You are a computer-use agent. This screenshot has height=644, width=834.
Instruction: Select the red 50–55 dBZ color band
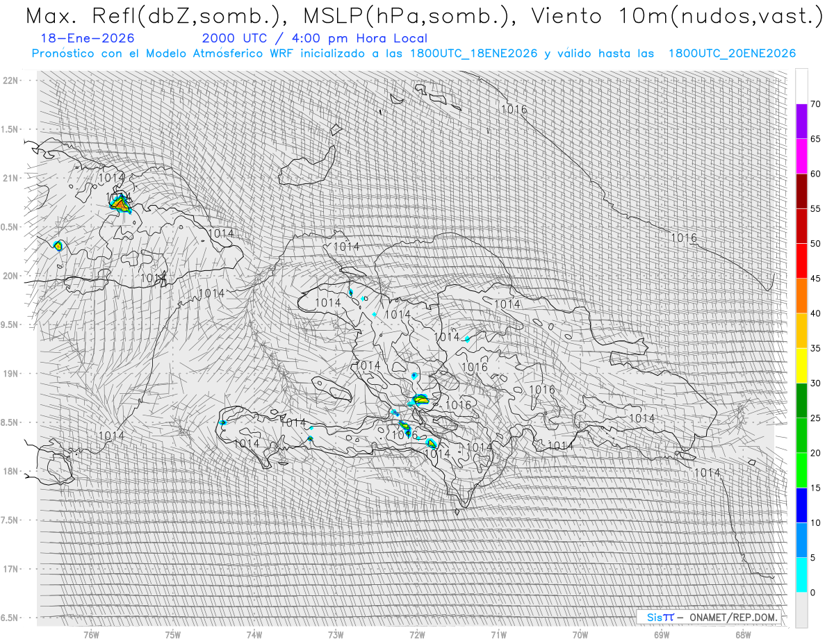coord(801,226)
